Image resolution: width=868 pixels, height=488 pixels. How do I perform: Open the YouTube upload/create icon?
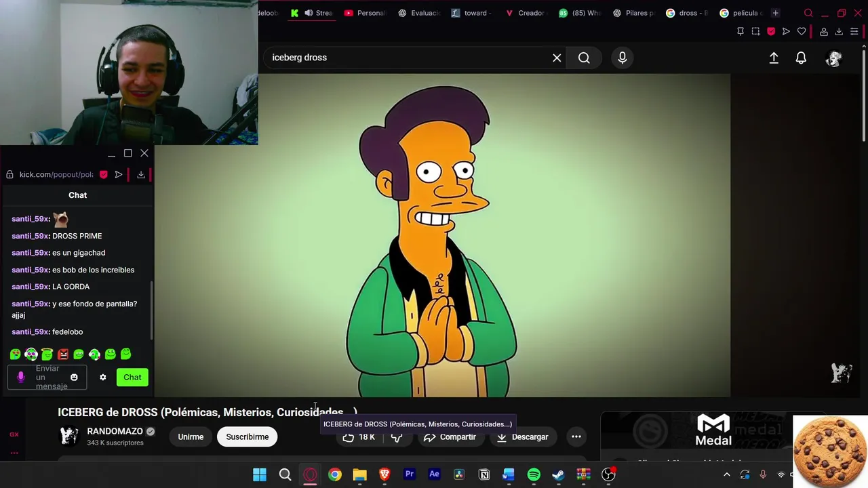[x=774, y=58]
